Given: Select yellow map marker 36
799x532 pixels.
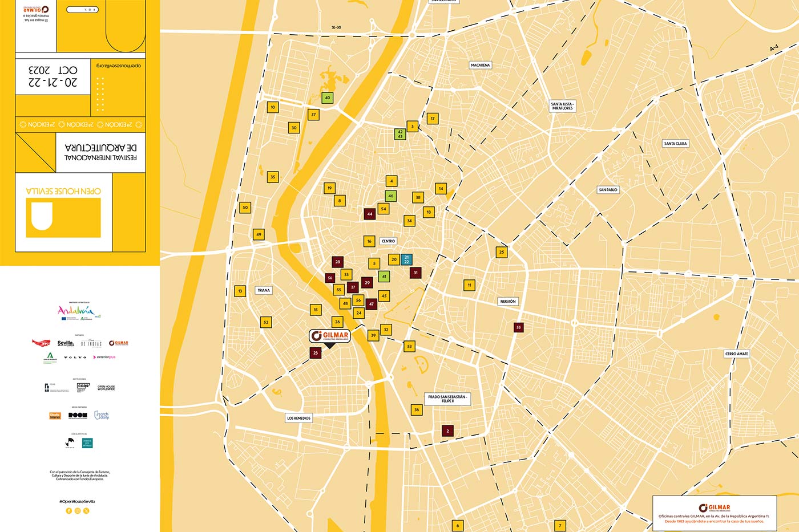Looking at the screenshot, I should [x=417, y=409].
